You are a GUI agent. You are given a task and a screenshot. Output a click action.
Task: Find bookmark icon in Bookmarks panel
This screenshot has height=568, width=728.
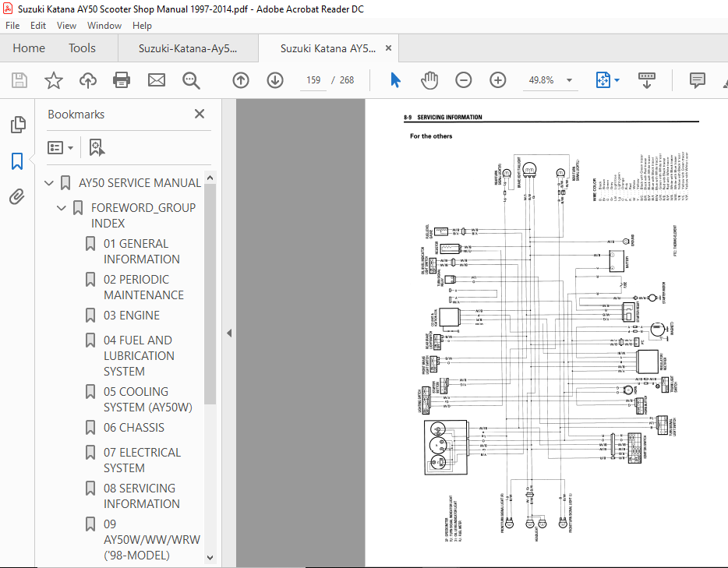97,147
